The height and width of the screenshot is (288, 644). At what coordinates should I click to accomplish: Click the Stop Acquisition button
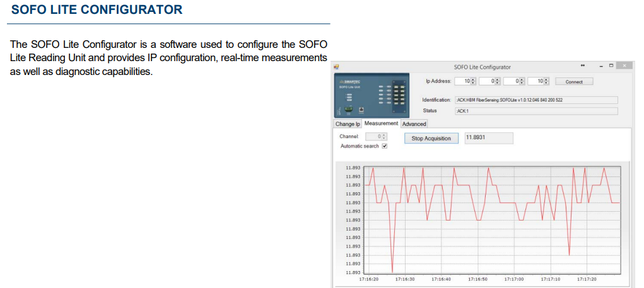431,139
